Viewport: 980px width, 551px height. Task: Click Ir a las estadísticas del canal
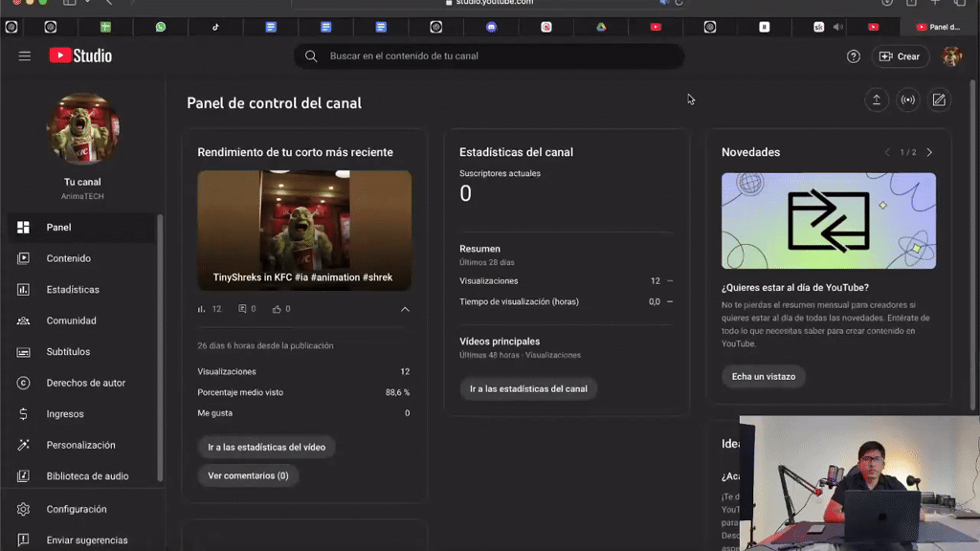coord(528,388)
